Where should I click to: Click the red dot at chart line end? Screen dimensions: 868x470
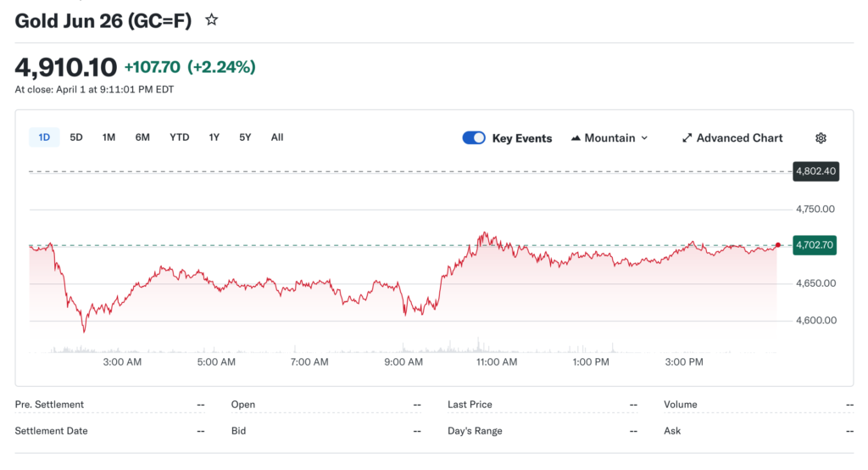(x=778, y=245)
